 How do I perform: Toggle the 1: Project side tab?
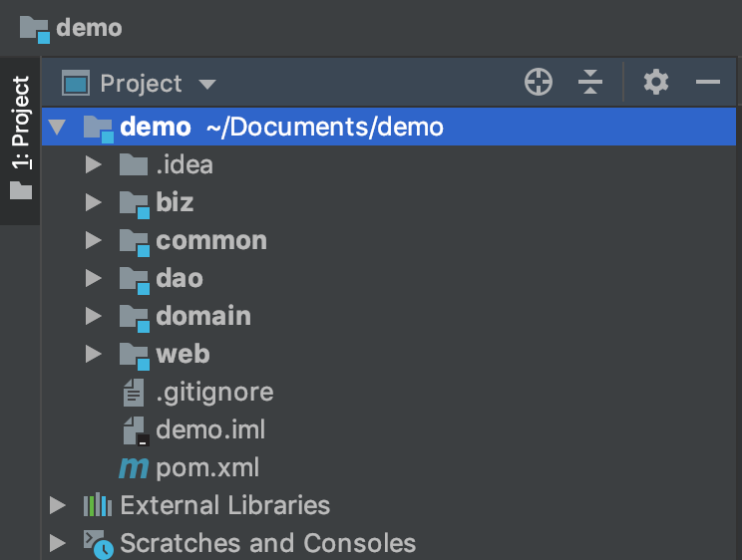point(20,140)
